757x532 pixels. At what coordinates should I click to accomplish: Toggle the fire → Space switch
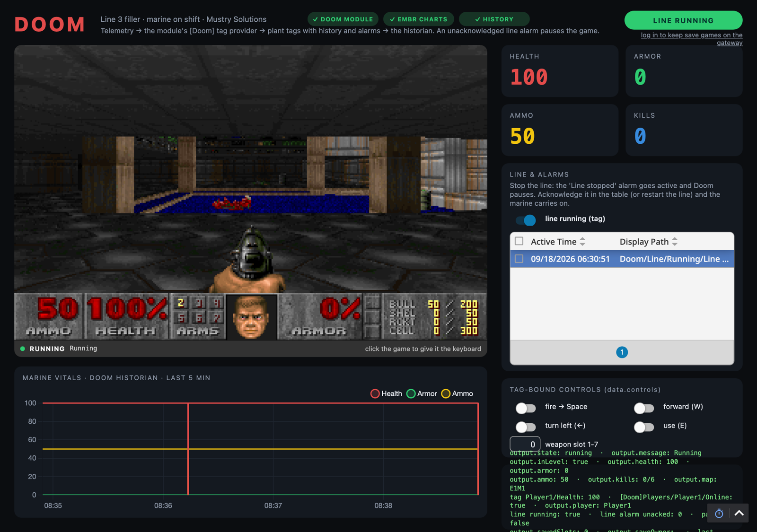[x=526, y=408]
